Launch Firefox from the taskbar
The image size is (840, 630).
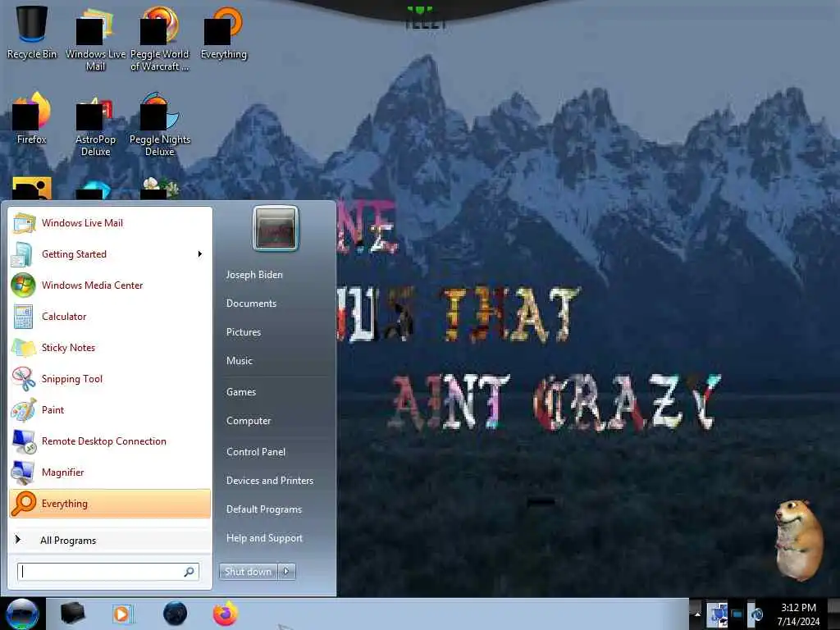(x=226, y=614)
